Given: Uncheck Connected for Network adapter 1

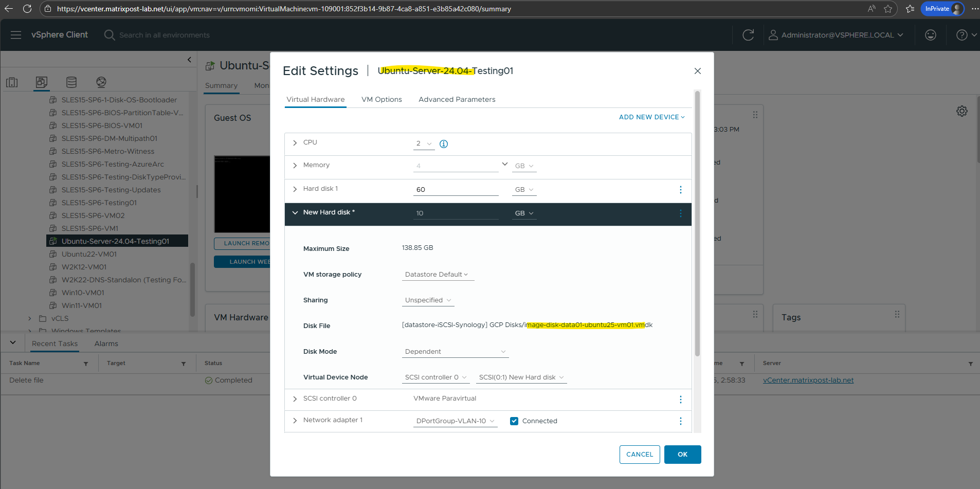Looking at the screenshot, I should click(x=514, y=421).
